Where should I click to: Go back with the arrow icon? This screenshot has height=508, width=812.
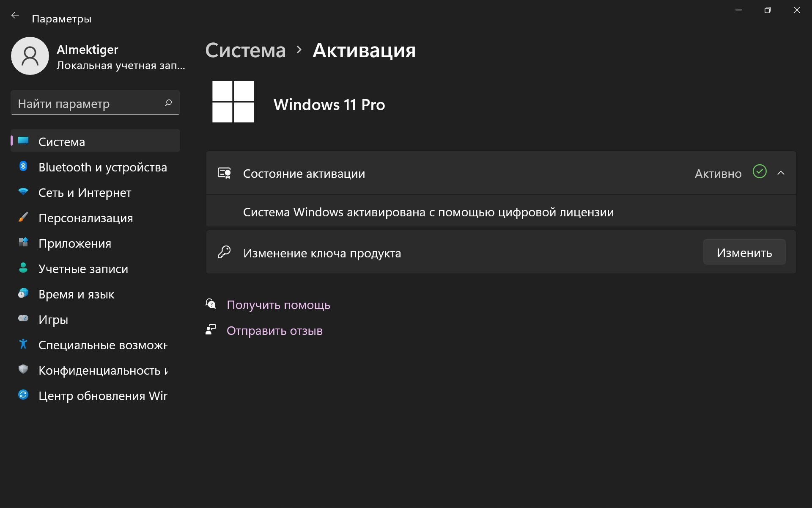[15, 16]
